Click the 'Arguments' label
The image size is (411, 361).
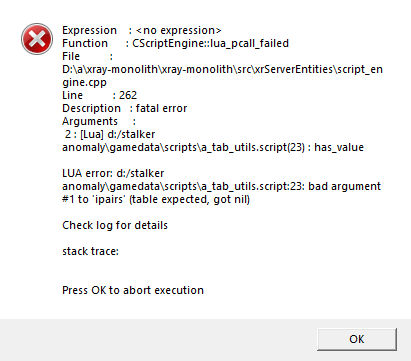pyautogui.click(x=90, y=121)
